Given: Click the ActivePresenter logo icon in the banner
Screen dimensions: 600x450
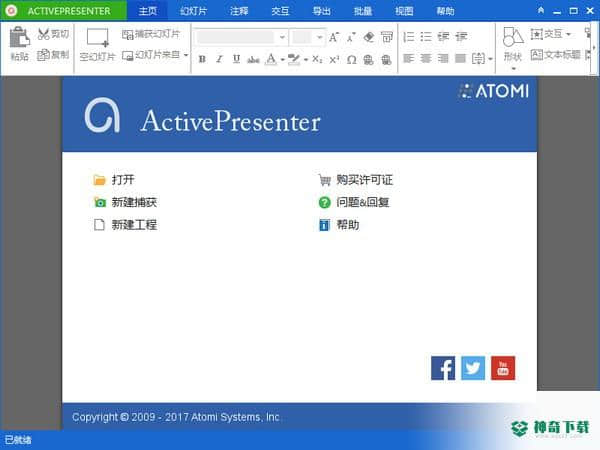Looking at the screenshot, I should click(102, 115).
